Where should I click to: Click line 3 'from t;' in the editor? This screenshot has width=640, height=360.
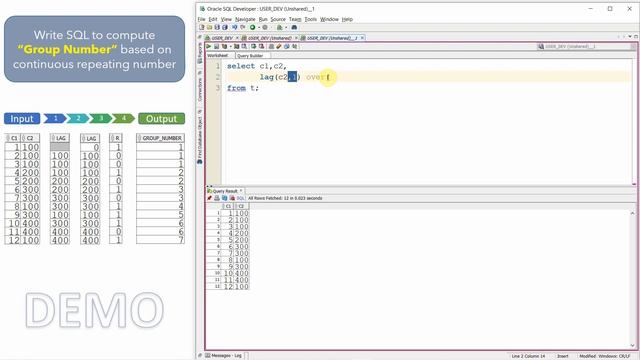click(x=242, y=88)
